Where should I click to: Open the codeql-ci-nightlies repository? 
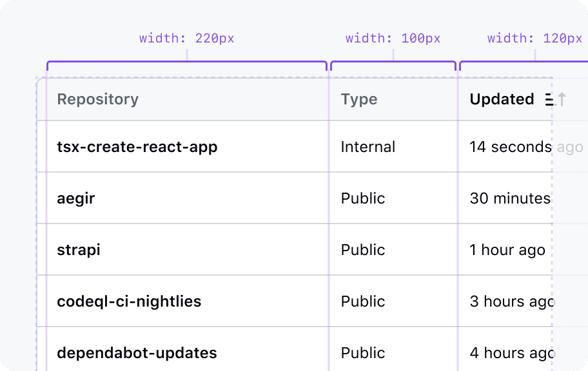129,301
